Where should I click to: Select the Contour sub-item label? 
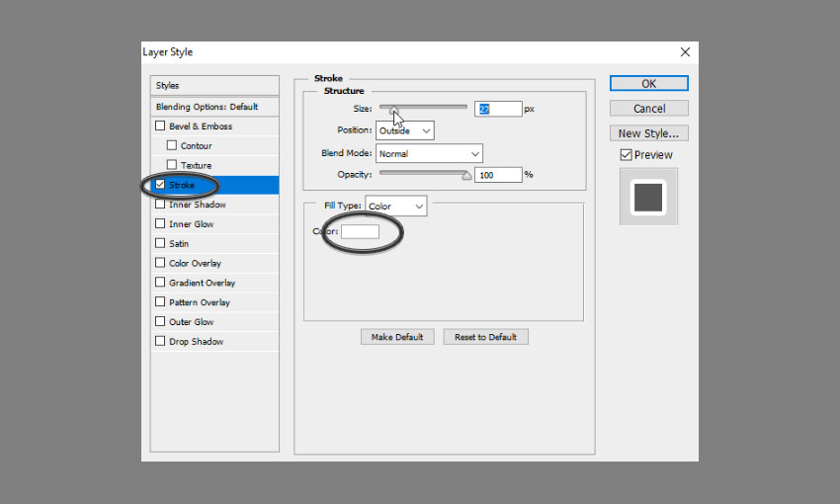196,145
